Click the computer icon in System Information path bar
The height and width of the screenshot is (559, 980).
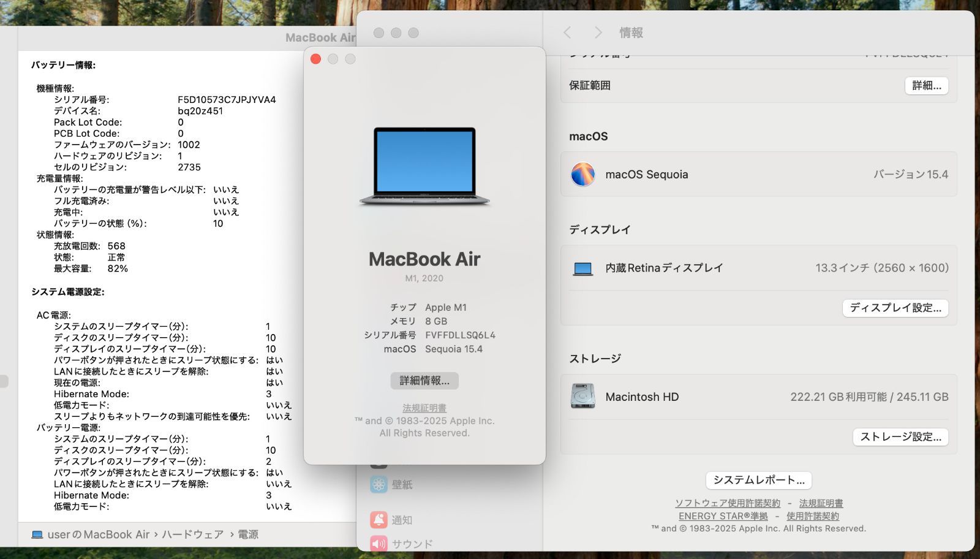coord(37,534)
